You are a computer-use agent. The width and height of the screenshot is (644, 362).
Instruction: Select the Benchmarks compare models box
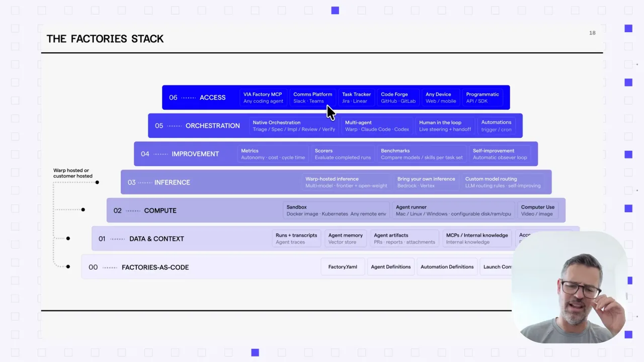[422, 154]
